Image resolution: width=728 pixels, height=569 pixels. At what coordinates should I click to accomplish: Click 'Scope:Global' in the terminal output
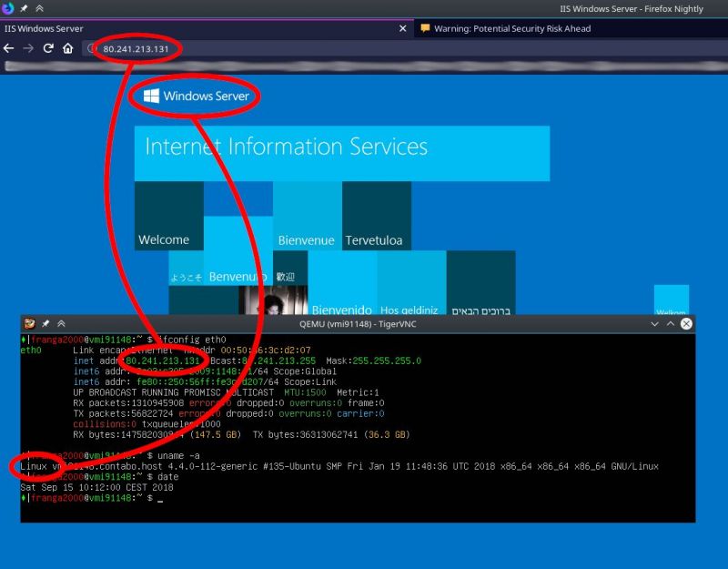point(305,371)
